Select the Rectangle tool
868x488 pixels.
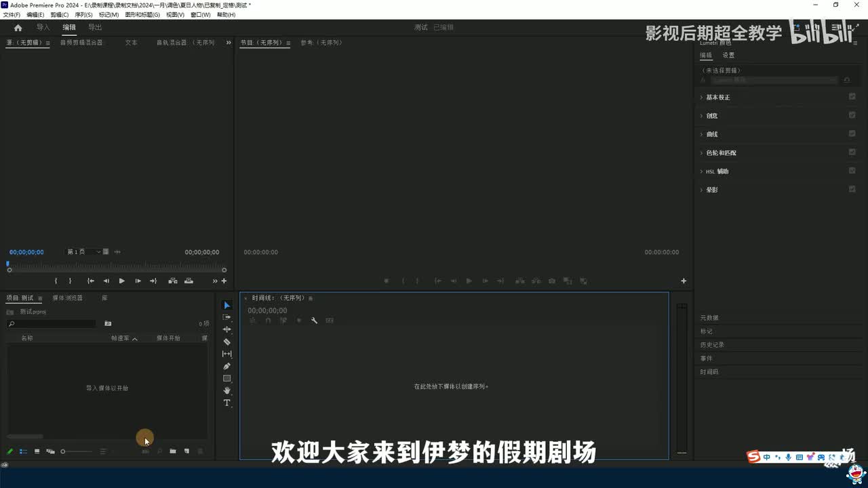(x=227, y=378)
